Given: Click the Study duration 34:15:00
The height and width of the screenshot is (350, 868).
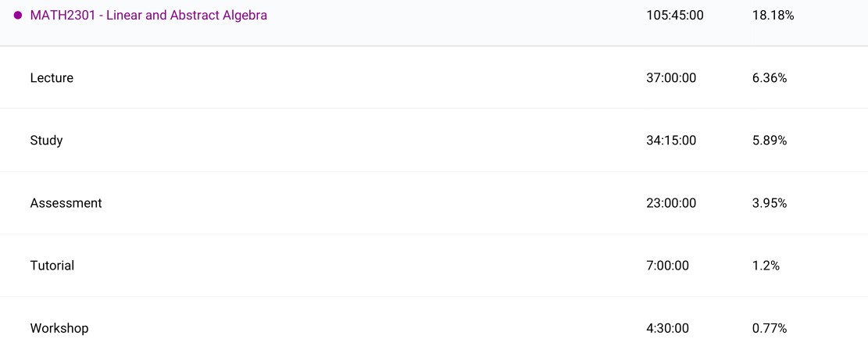Looking at the screenshot, I should coord(671,141).
